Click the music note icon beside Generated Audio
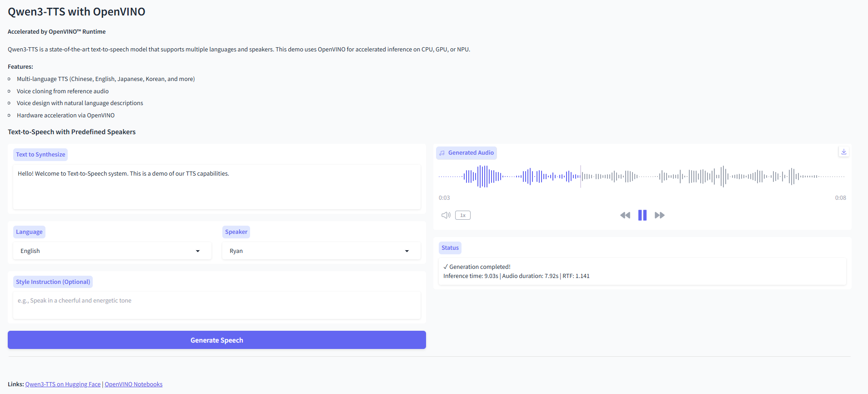 pos(442,153)
